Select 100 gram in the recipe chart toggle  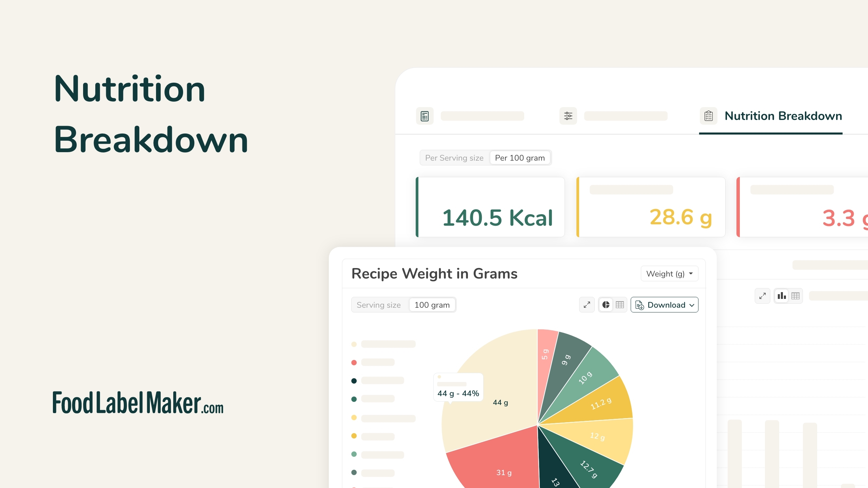(x=432, y=305)
